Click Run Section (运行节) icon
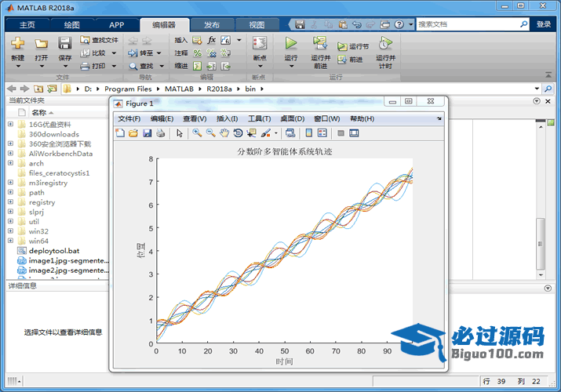Screen dimensions: 561x392 341,46
